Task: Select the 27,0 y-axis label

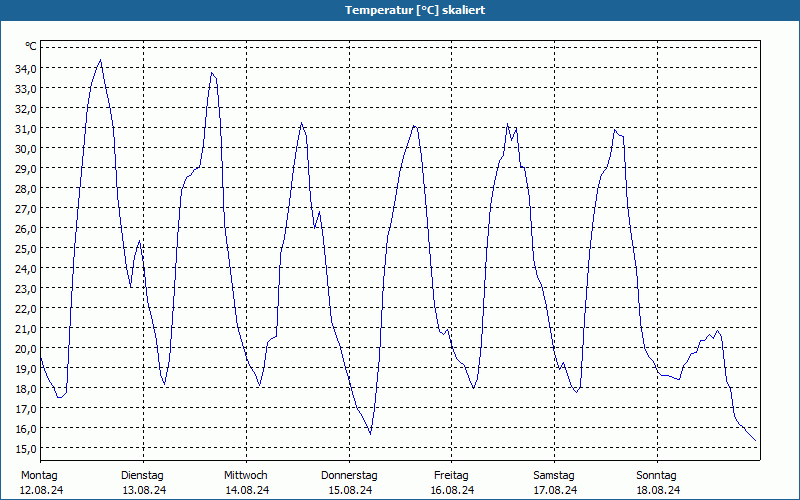Action: (26, 208)
